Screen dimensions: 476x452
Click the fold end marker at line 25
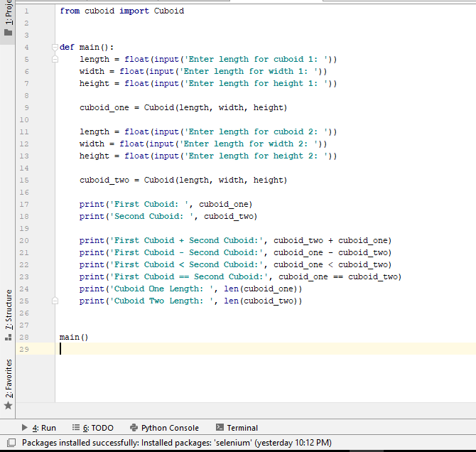55,301
